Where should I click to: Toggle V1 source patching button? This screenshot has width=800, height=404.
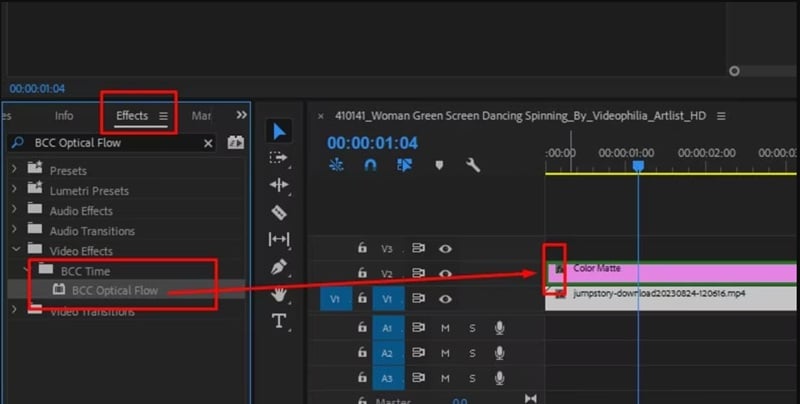coord(336,298)
